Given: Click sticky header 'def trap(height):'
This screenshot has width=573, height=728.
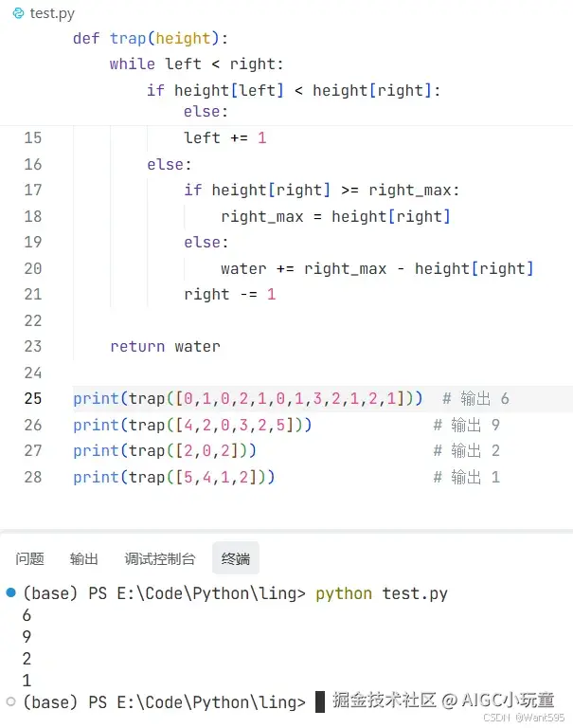Looking at the screenshot, I should 151,38.
